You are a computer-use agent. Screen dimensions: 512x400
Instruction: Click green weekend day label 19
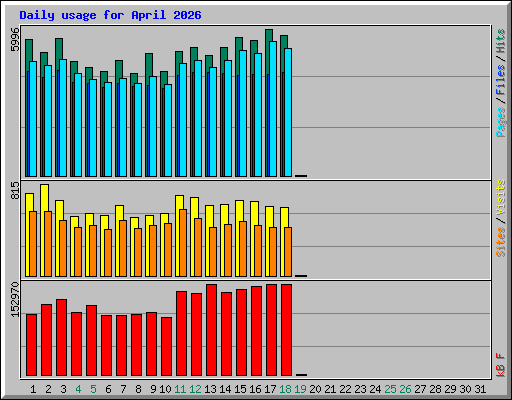click(300, 389)
